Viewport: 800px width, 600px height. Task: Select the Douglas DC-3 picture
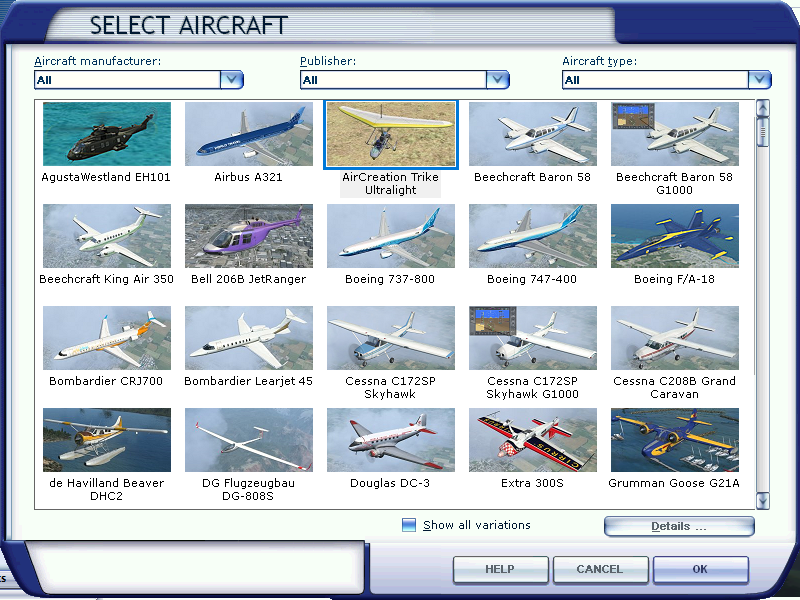coord(391,440)
